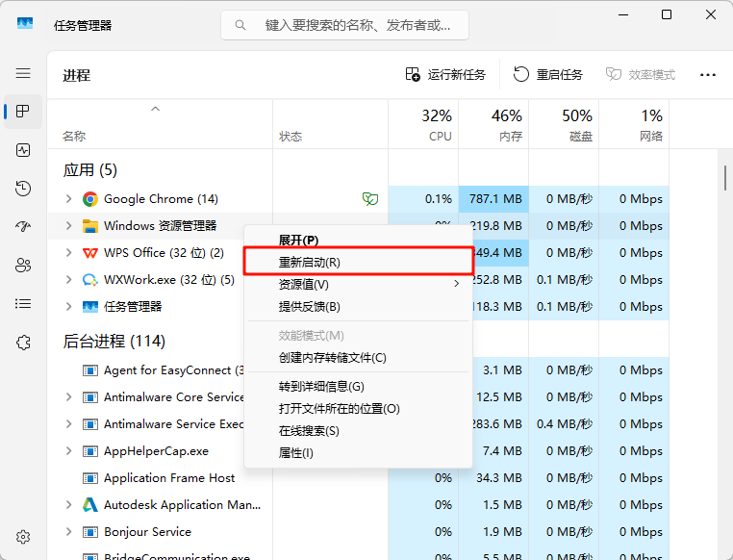Open the App history sidebar icon
Viewport: 733px width, 560px height.
click(23, 189)
